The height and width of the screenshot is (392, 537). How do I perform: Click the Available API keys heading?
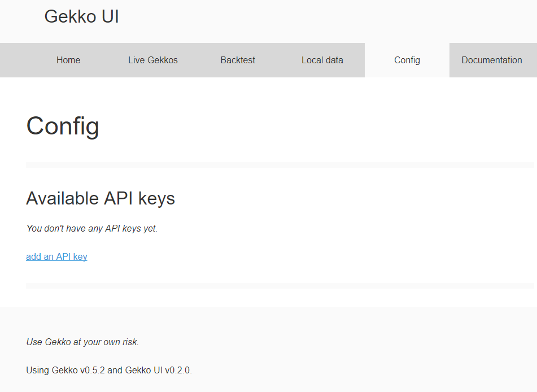pyautogui.click(x=101, y=198)
